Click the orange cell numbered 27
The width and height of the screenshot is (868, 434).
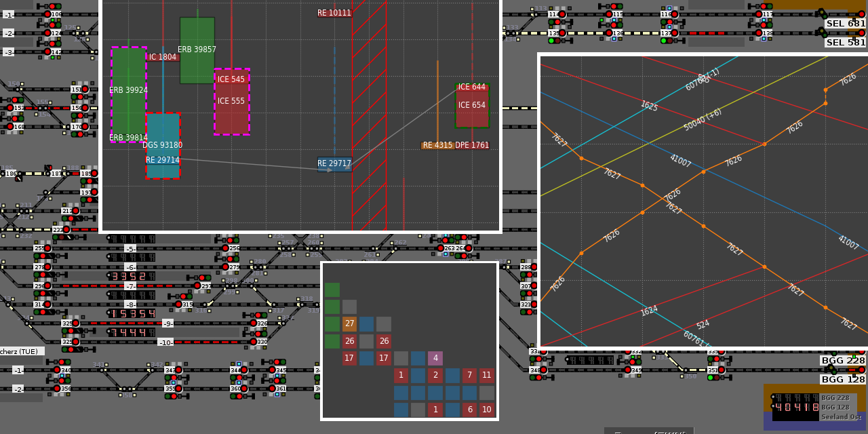[349, 324]
